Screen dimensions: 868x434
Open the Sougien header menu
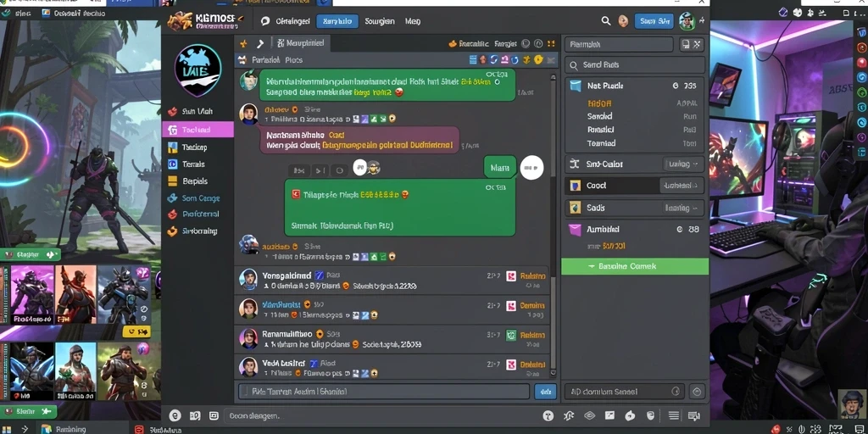point(380,21)
